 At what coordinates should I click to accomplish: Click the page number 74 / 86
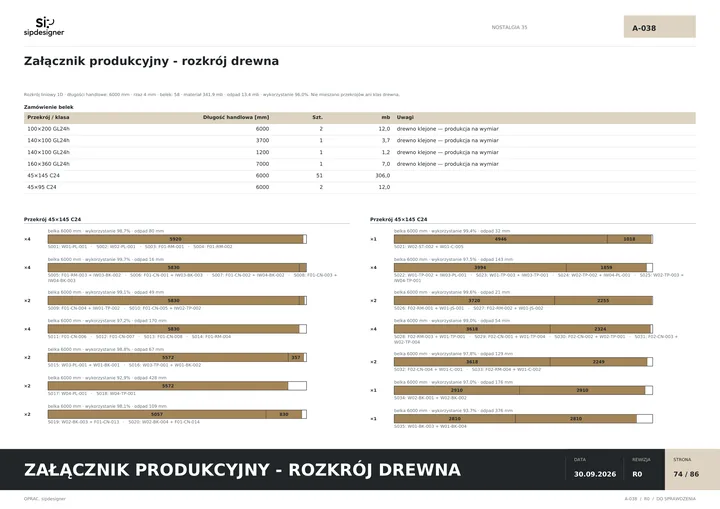point(686,474)
